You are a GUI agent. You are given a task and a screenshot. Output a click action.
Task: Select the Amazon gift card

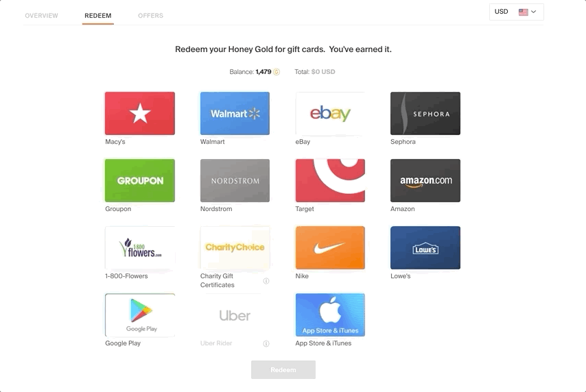[x=425, y=181]
